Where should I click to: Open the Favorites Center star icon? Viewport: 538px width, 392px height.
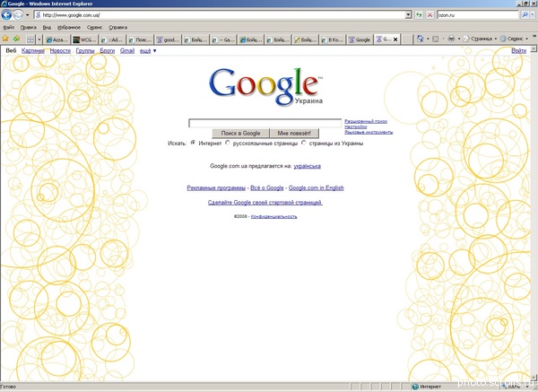pos(5,39)
